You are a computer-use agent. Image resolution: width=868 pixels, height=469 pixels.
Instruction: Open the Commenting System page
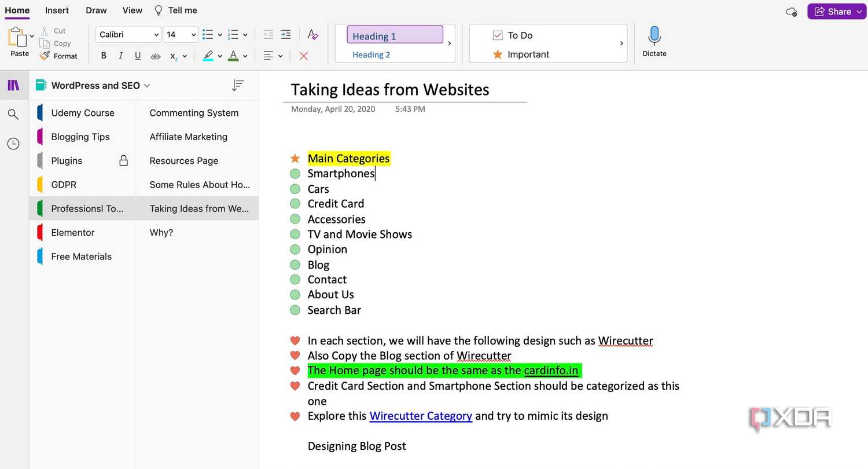[197, 113]
